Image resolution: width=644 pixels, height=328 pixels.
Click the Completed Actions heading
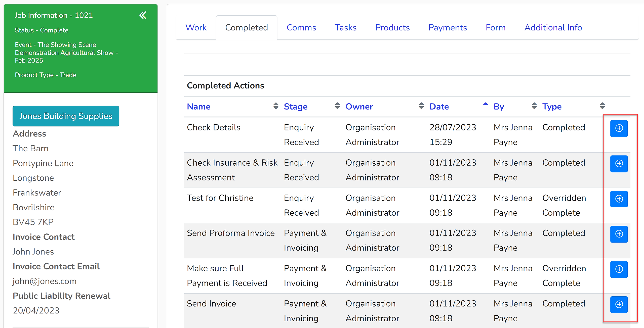tap(225, 85)
